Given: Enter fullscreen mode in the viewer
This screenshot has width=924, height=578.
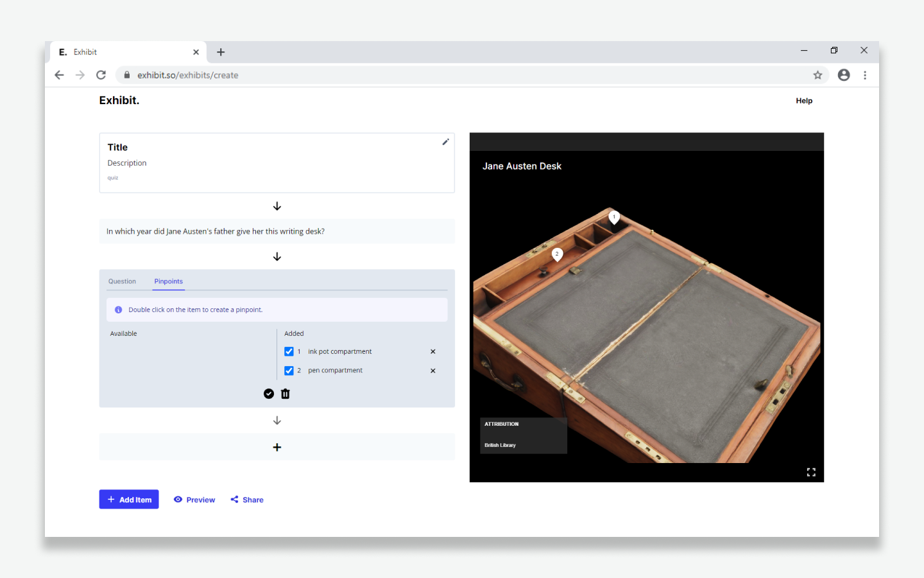Looking at the screenshot, I should pos(811,472).
